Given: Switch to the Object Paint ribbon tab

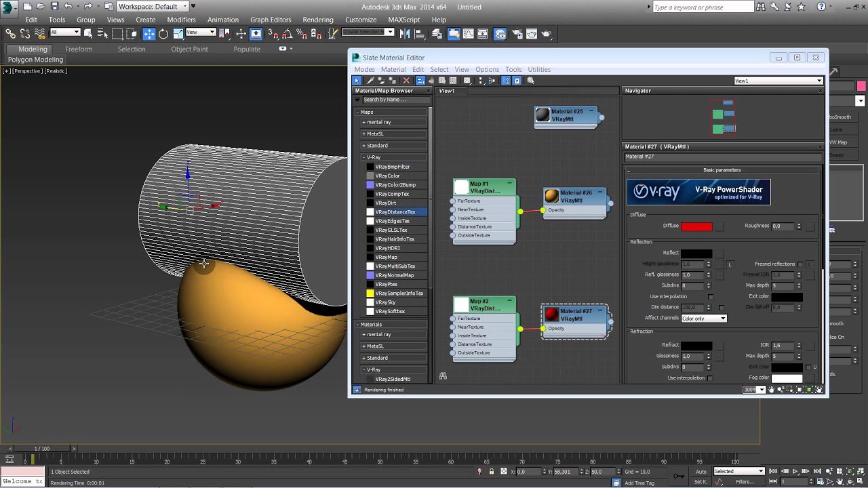Looking at the screenshot, I should click(x=189, y=49).
